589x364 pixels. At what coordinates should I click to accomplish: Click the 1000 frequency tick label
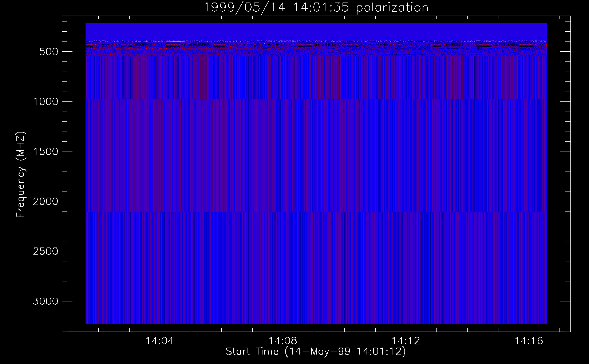(x=46, y=102)
